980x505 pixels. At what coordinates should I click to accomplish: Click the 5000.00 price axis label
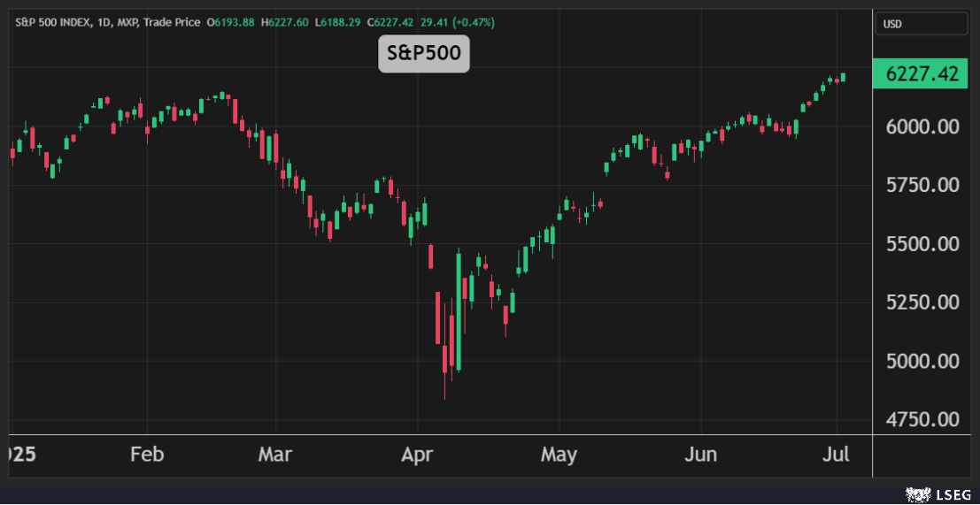point(923,361)
